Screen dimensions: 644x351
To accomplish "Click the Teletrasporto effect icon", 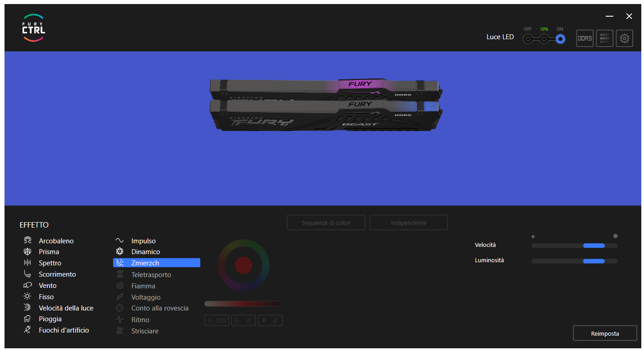I will pyautogui.click(x=120, y=274).
